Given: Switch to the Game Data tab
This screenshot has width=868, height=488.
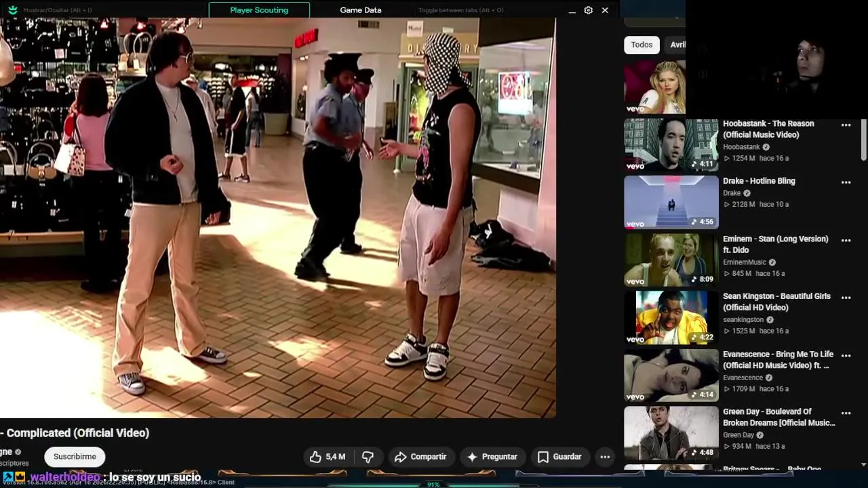Looking at the screenshot, I should pyautogui.click(x=361, y=10).
